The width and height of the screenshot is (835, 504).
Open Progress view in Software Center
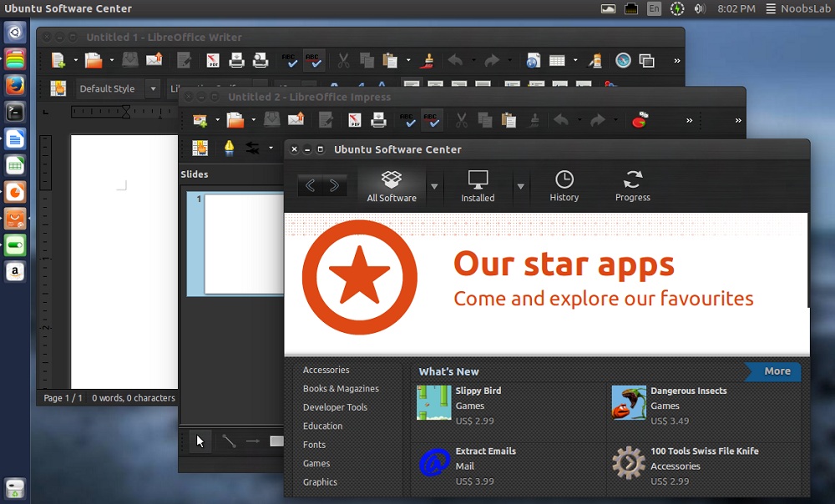coord(633,186)
